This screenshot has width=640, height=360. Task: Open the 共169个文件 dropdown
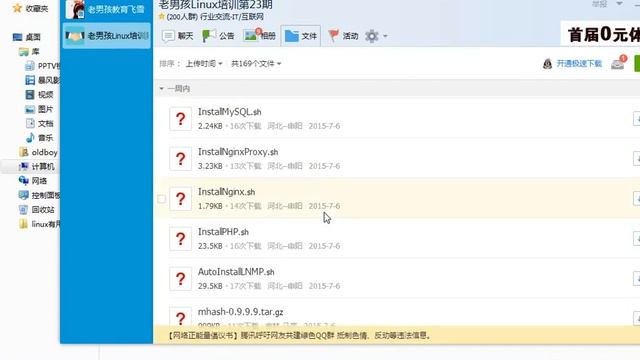(256, 64)
